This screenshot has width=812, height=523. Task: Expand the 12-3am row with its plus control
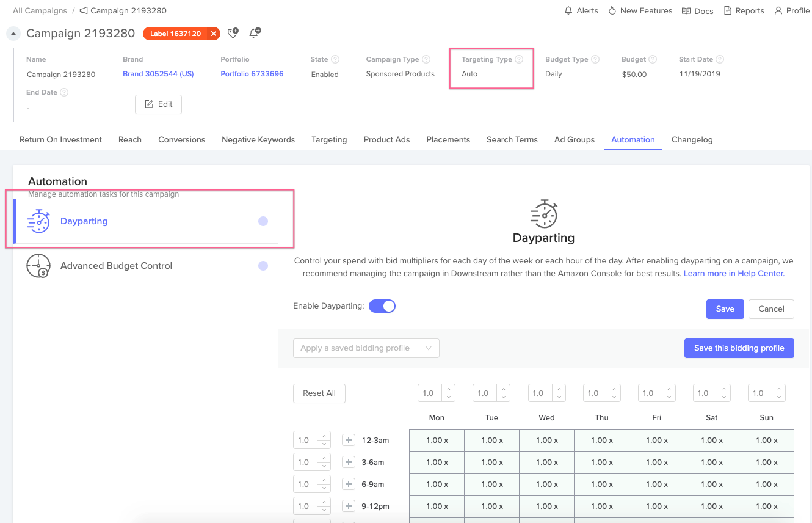pos(348,440)
